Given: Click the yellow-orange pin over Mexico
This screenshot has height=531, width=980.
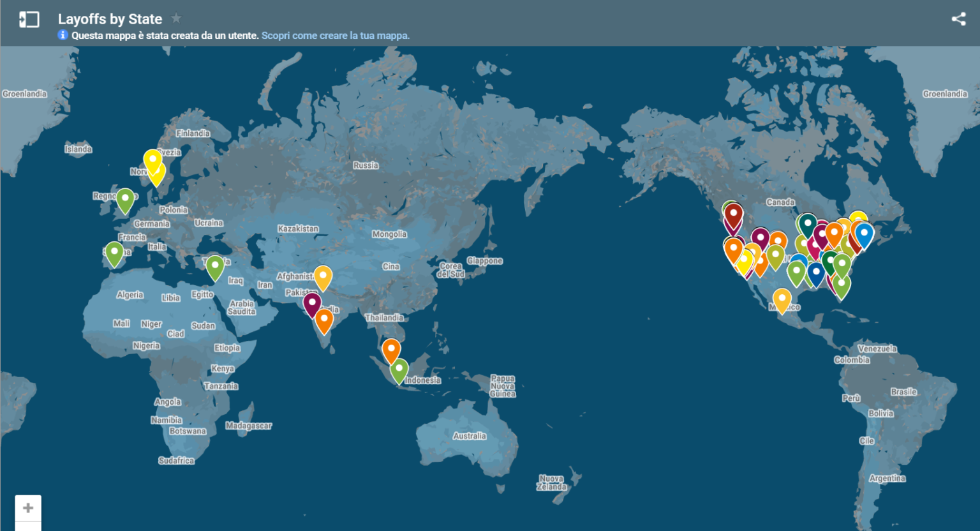Looking at the screenshot, I should pos(782,299).
